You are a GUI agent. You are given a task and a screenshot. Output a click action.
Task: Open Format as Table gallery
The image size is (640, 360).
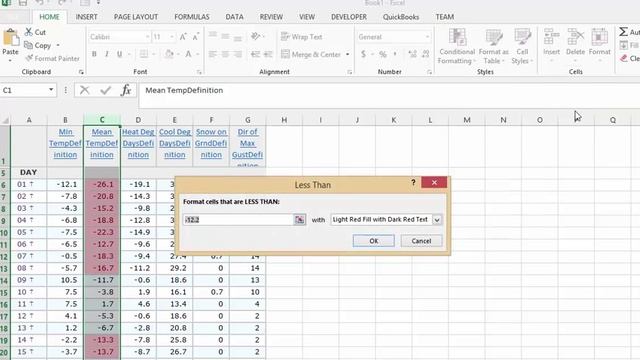pyautogui.click(x=493, y=46)
